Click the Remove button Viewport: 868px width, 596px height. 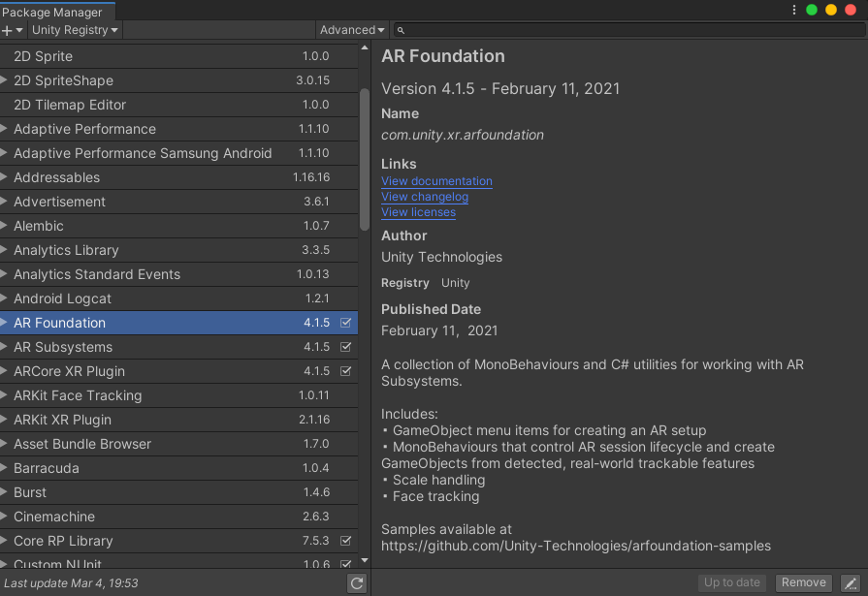[x=803, y=582]
